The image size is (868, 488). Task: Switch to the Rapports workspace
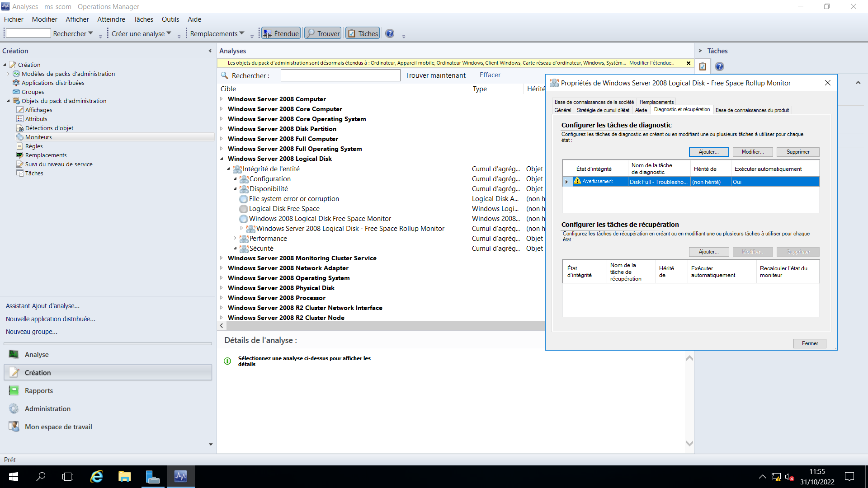pyautogui.click(x=38, y=390)
